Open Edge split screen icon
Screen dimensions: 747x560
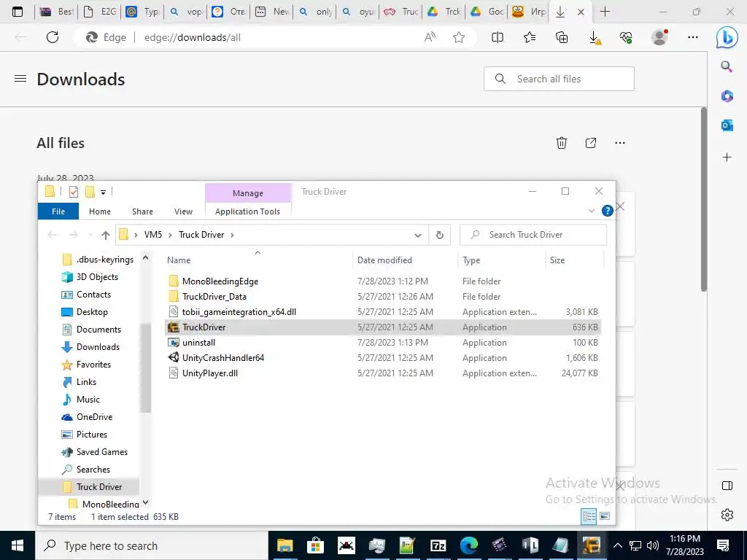coord(498,37)
